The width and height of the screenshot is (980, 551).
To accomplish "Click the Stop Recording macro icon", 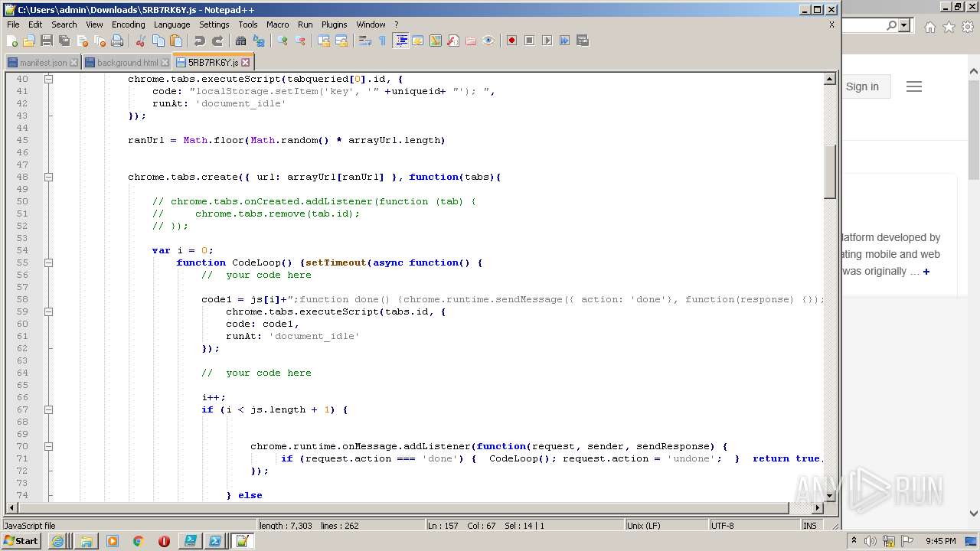I will tap(530, 41).
